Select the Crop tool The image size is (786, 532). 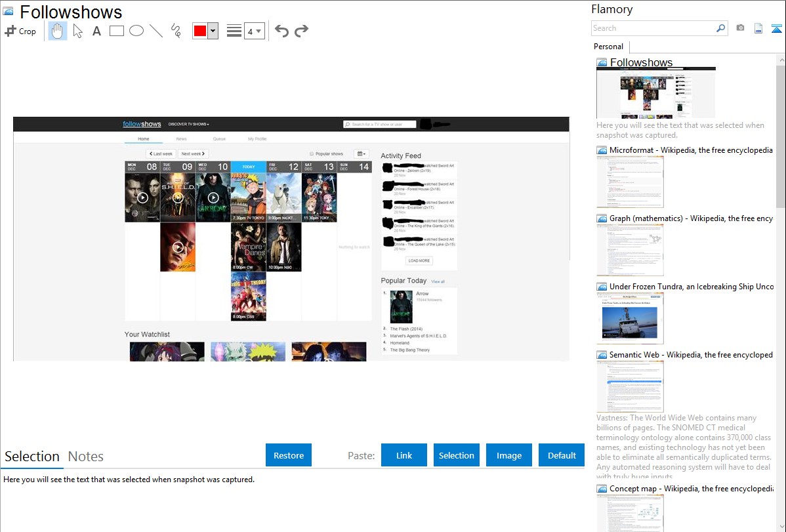[20, 31]
